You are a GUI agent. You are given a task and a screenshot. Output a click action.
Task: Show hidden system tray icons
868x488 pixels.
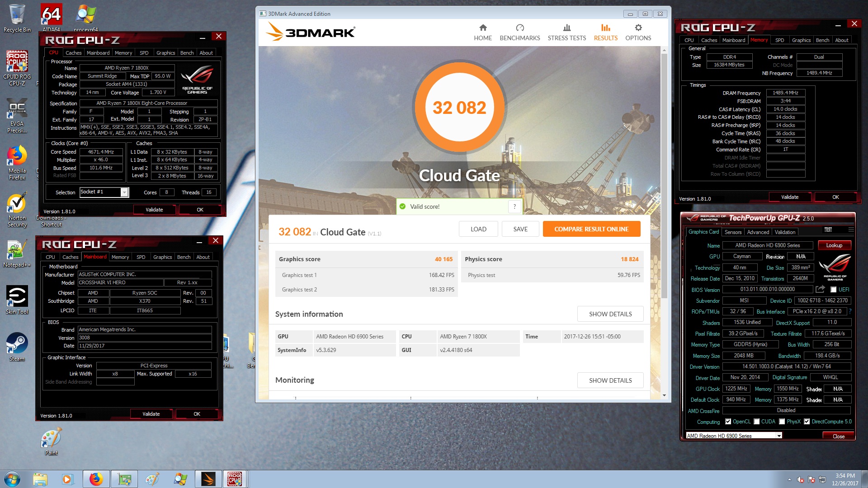(x=789, y=479)
